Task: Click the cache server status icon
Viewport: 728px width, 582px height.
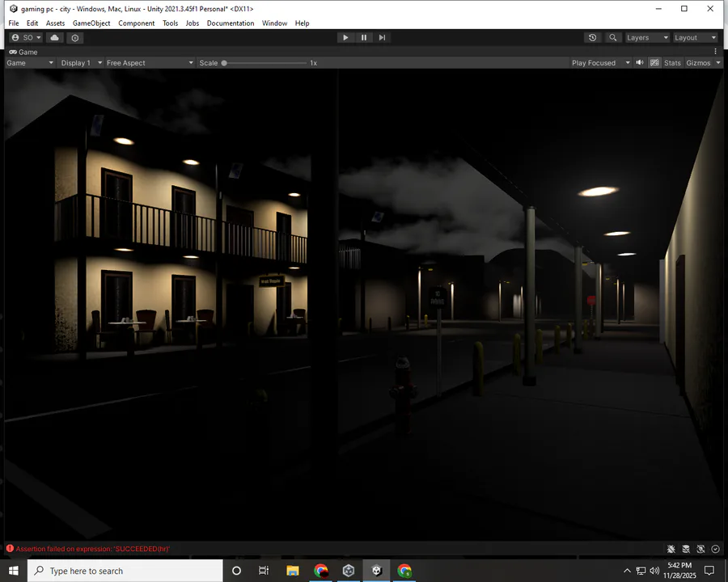Action: pyautogui.click(x=686, y=549)
